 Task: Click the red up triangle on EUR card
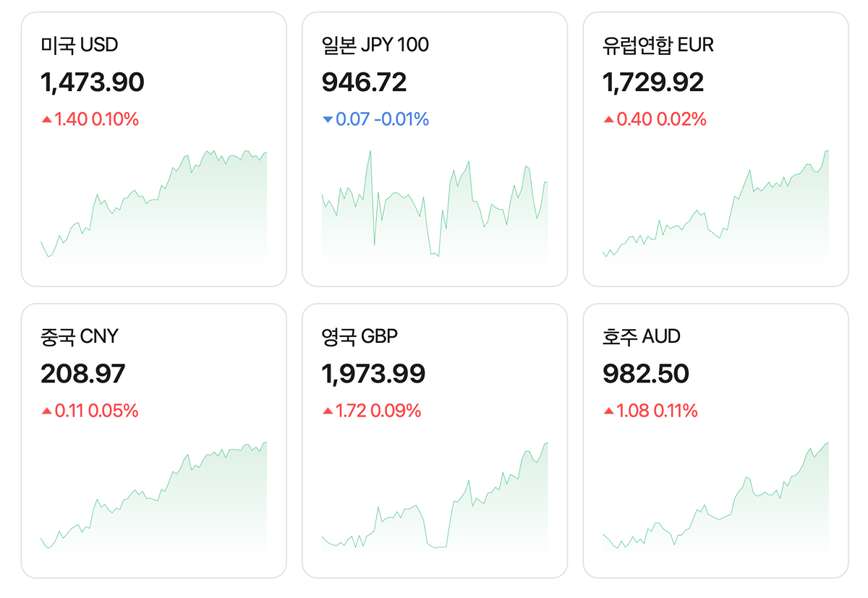click(x=608, y=119)
